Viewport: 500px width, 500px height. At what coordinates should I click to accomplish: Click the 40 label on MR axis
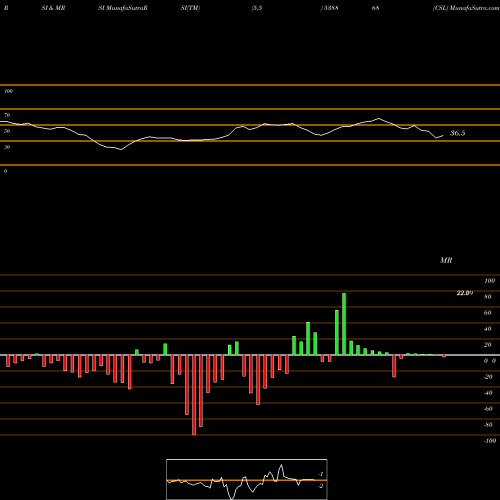click(x=488, y=329)
